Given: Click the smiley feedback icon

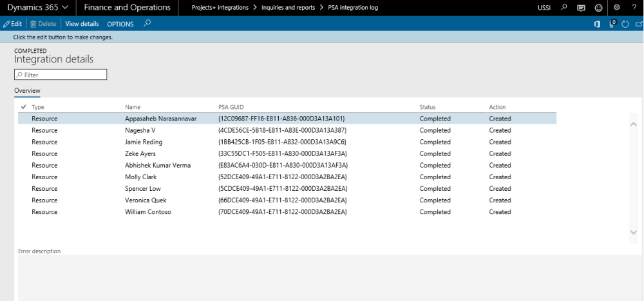Looking at the screenshot, I should 598,8.
